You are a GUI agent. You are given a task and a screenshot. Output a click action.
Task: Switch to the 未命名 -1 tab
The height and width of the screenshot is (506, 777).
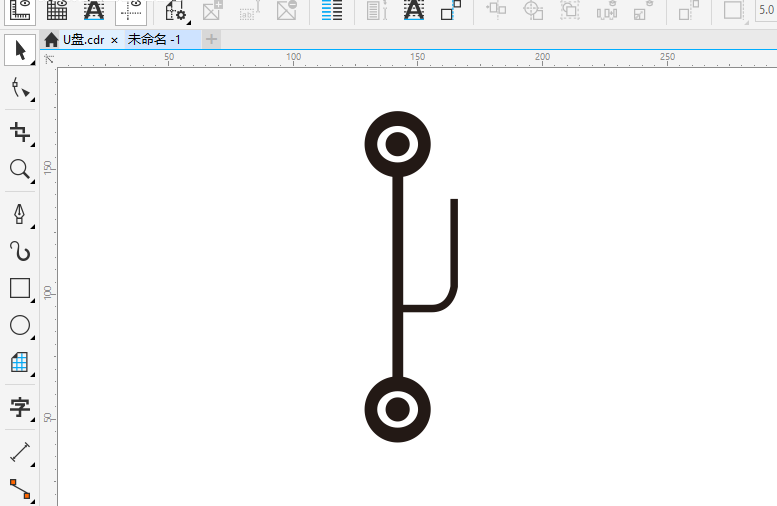154,40
